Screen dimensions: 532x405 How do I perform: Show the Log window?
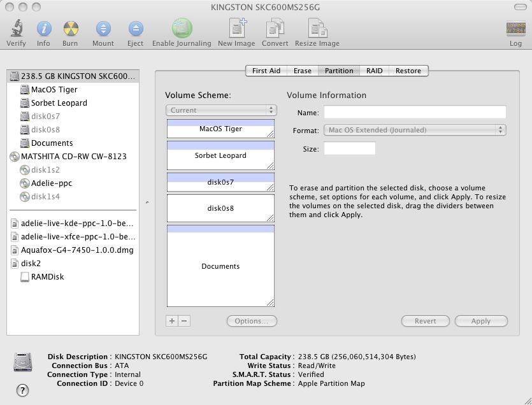[515, 29]
